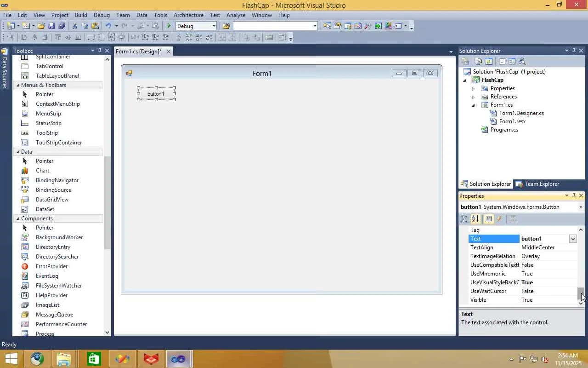Click button1 on the Form1 designer
The image size is (588, 368).
click(156, 94)
